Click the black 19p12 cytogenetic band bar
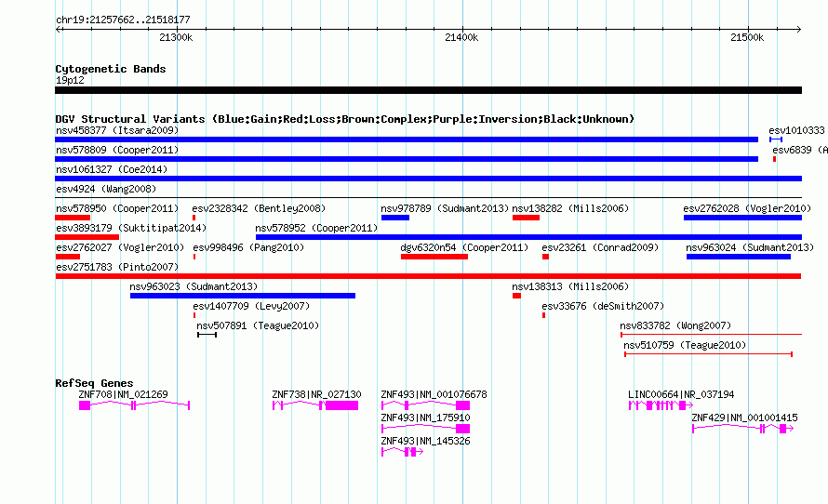The width and height of the screenshot is (828, 504). point(428,90)
